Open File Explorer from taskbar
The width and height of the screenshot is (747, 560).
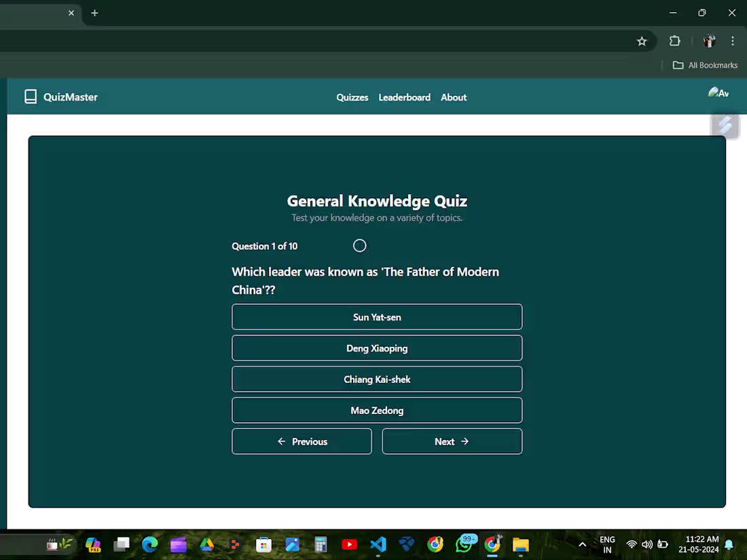[x=521, y=544]
